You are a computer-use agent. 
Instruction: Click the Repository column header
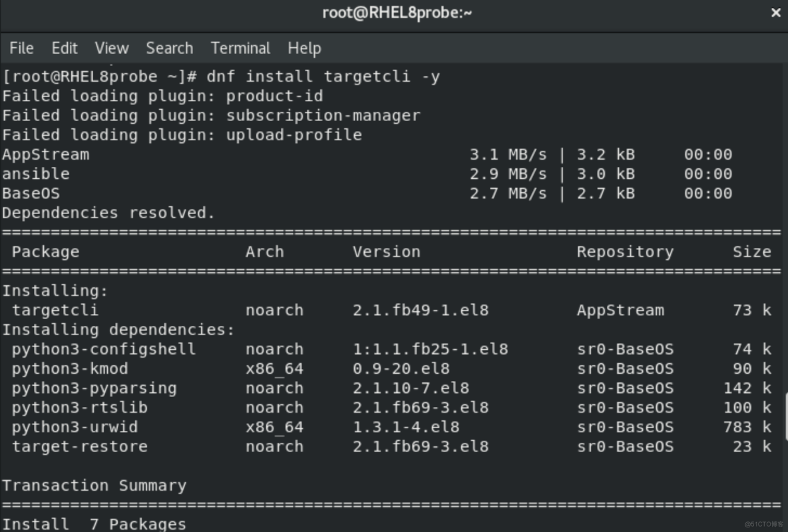[625, 251]
